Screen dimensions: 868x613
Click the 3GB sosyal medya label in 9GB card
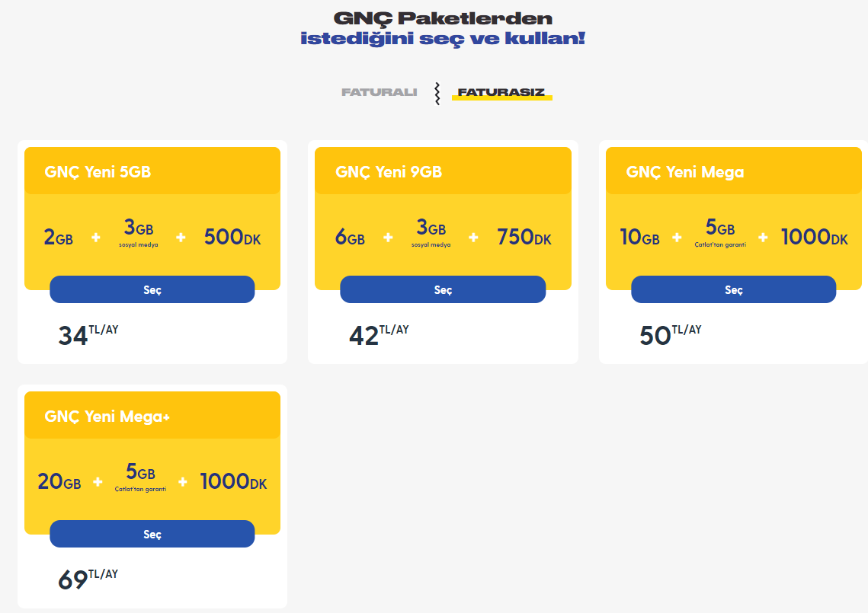(x=431, y=233)
